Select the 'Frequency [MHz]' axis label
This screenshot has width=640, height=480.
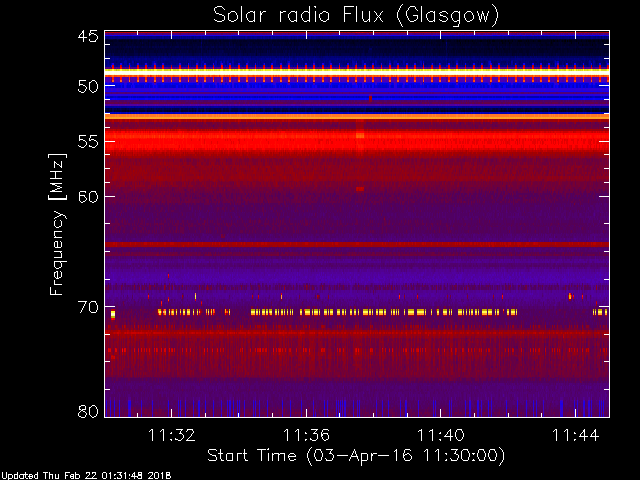[58, 224]
